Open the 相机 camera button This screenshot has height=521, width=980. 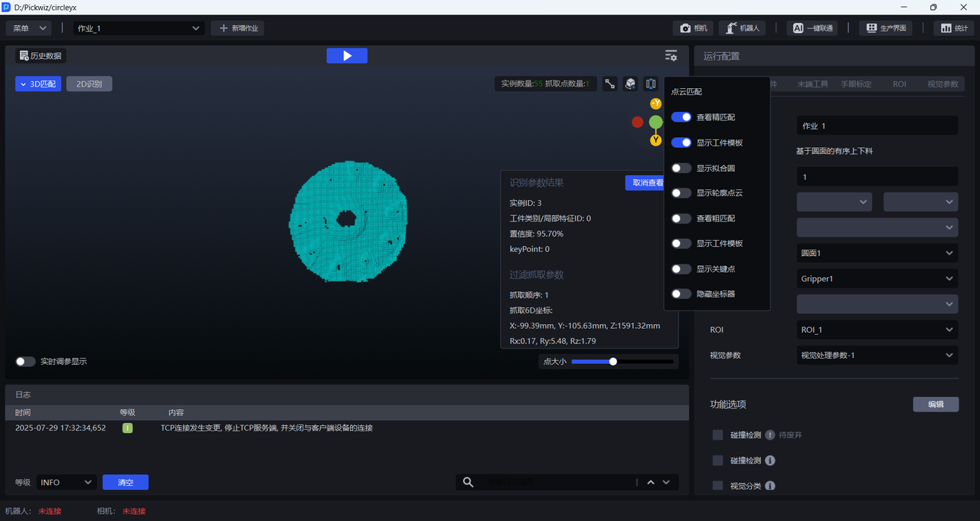694,28
